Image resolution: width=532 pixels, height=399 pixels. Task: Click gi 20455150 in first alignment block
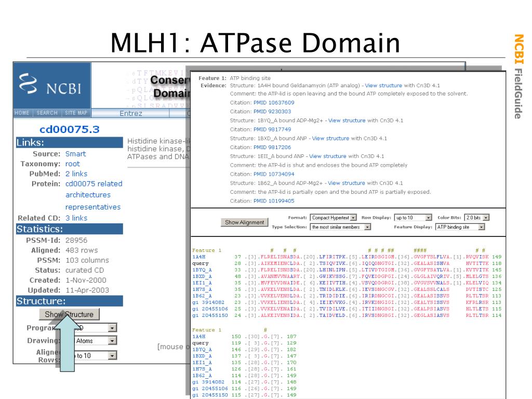(x=210, y=315)
